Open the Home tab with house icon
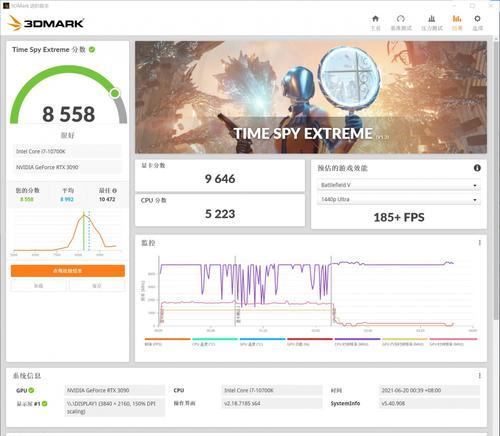 pos(375,23)
